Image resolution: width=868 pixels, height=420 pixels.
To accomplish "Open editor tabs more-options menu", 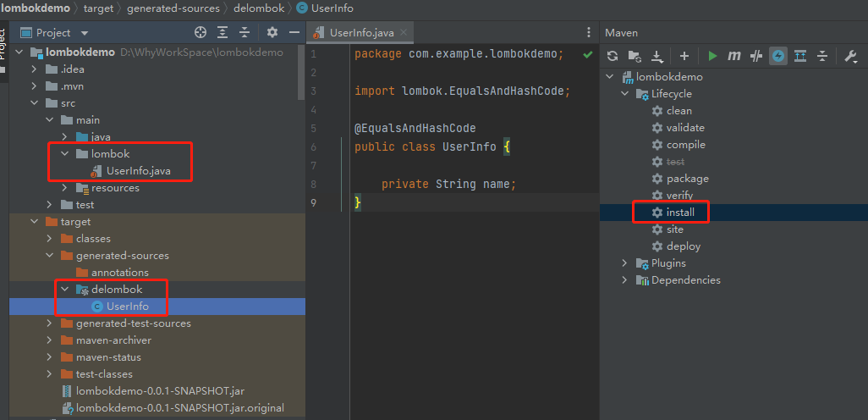I will tap(588, 33).
